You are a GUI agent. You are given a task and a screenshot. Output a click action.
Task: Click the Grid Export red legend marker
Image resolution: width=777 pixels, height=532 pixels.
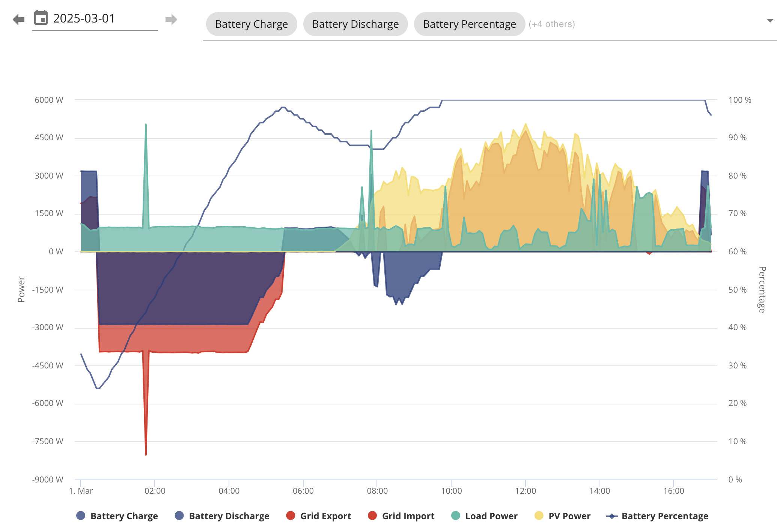291,515
